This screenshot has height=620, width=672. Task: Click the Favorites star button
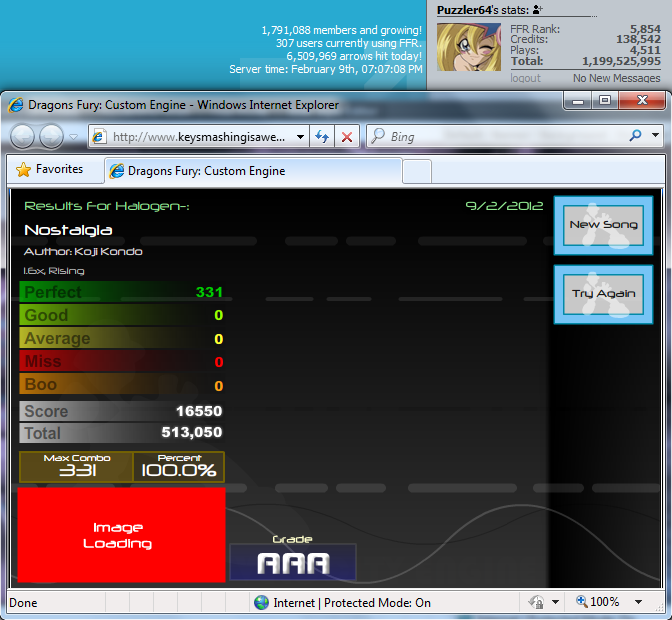coord(50,170)
